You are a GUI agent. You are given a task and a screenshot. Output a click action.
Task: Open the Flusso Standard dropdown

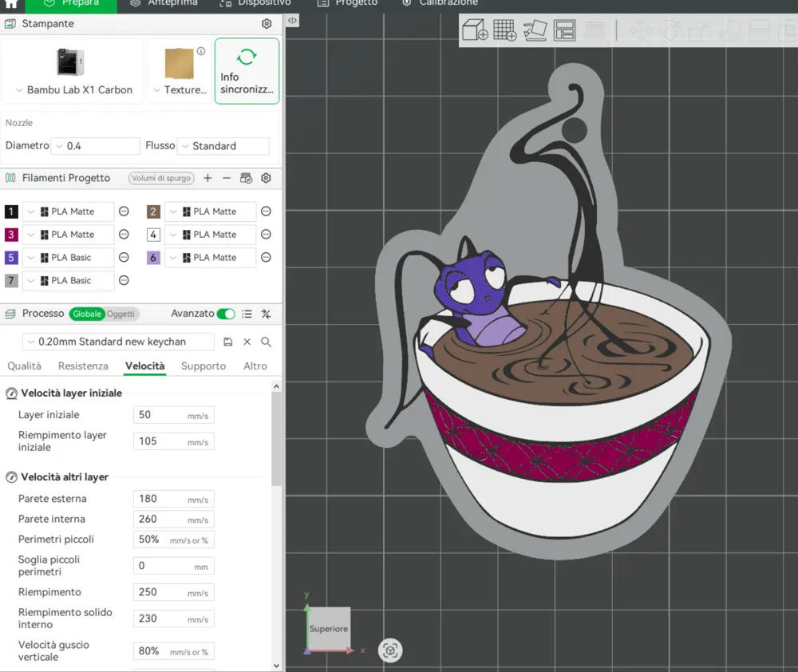[x=223, y=146]
